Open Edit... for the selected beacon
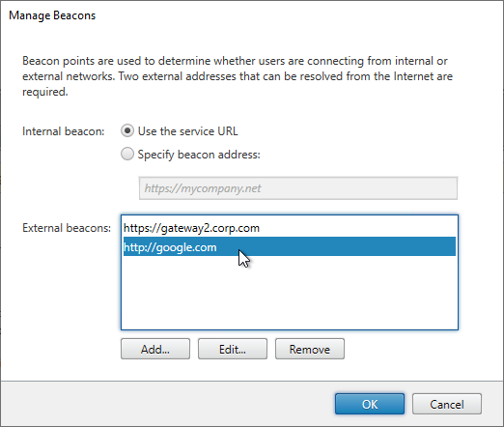The width and height of the screenshot is (504, 427). tap(233, 349)
